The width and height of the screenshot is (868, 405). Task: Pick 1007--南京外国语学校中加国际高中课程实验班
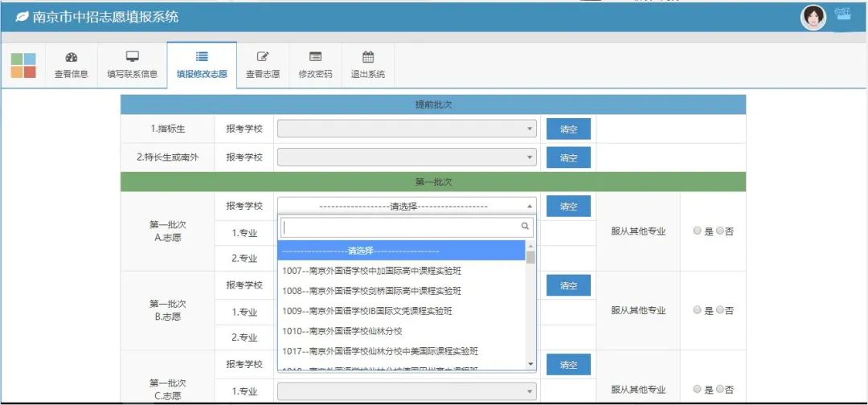coord(401,271)
